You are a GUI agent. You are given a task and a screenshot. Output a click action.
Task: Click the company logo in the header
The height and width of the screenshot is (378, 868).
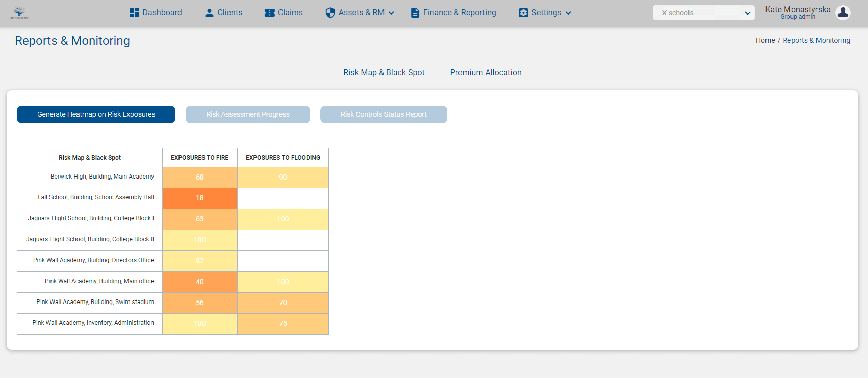pyautogui.click(x=19, y=13)
